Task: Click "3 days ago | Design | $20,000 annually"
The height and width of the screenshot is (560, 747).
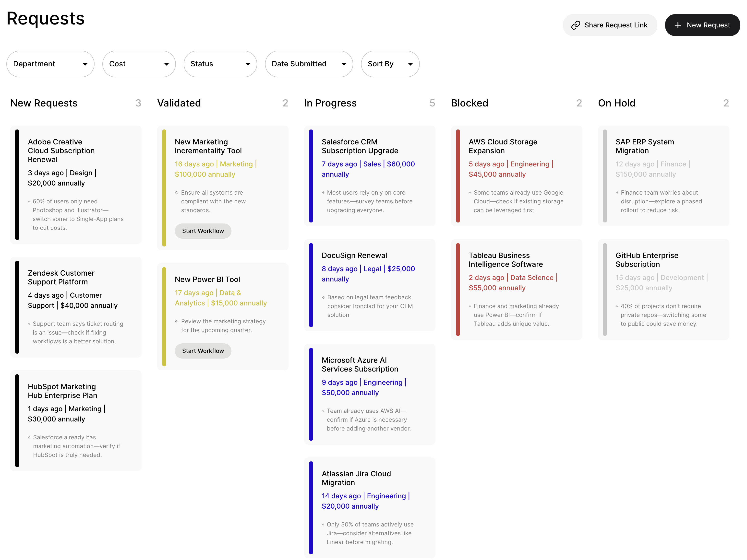Action: (x=62, y=178)
